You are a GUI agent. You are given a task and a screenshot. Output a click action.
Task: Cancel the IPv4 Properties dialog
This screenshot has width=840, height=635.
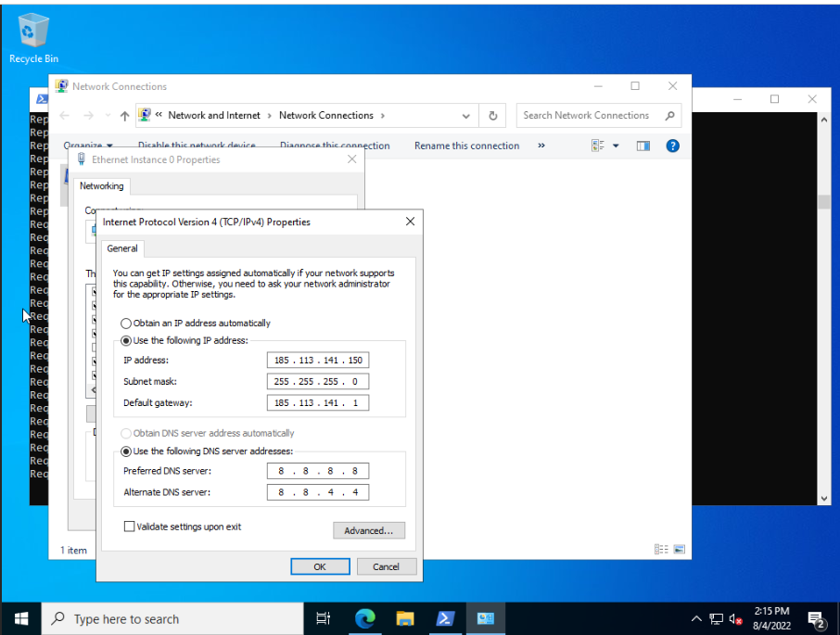click(387, 566)
